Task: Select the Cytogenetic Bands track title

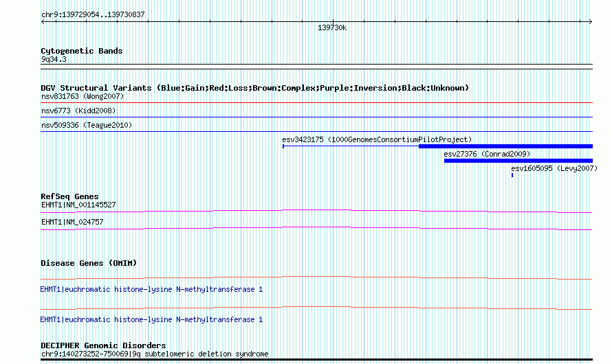Action: (82, 51)
